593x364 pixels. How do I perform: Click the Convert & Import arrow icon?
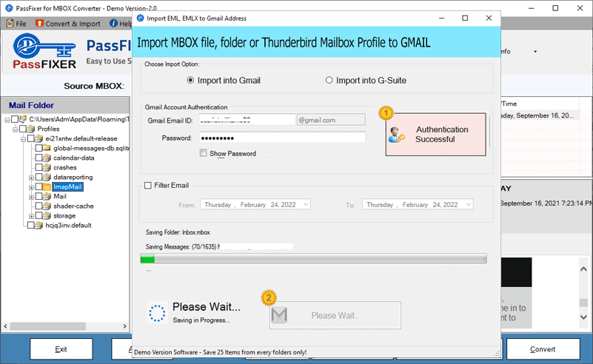pos(39,23)
